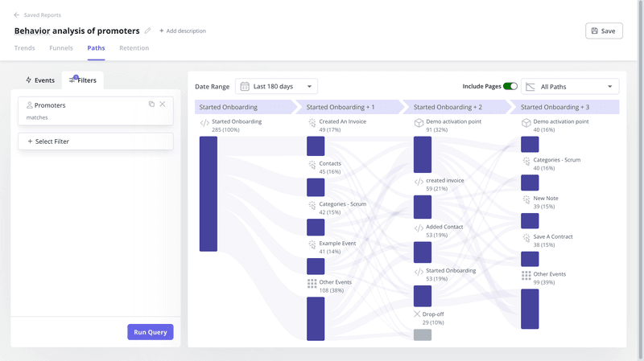
Task: Click the duplicate icon on Promoters filter
Action: click(151, 105)
